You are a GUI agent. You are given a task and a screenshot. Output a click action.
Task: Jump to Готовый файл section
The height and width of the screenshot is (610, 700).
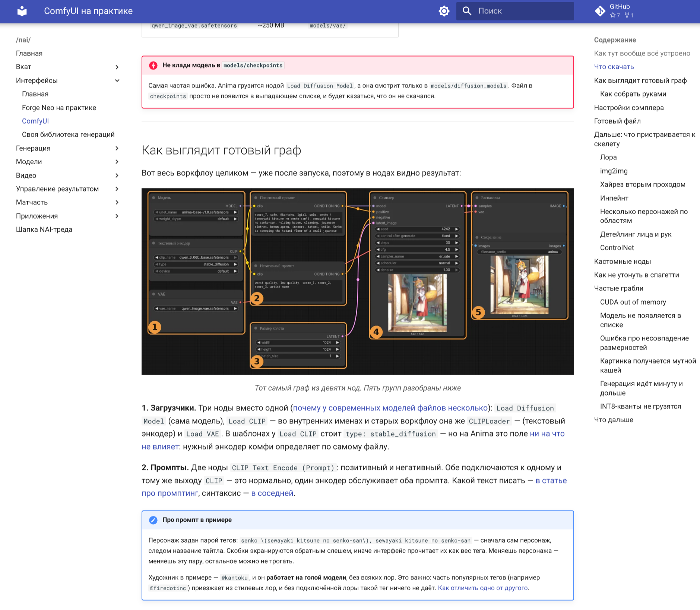(617, 121)
